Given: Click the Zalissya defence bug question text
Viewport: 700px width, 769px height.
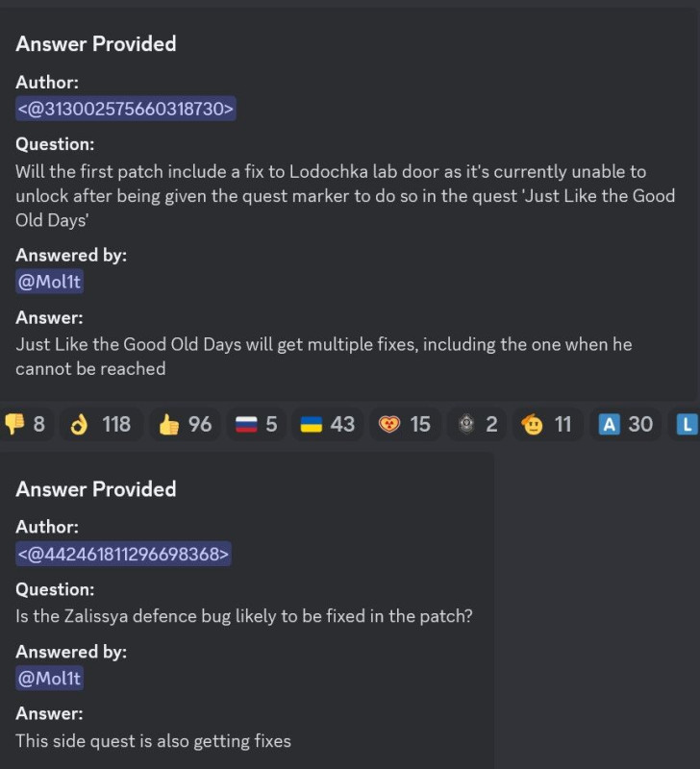Looking at the screenshot, I should (244, 616).
